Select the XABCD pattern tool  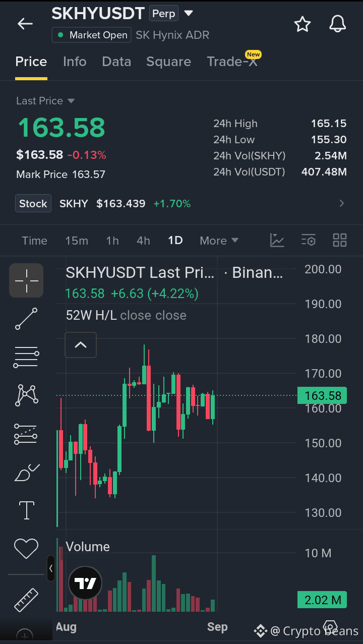pos(26,395)
